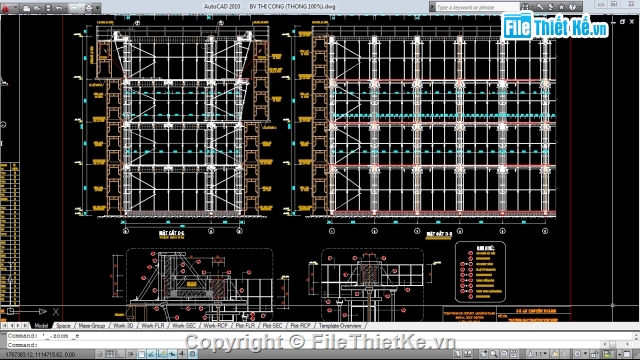Expand the quick access toolbar customize arrow

[x=98, y=8]
